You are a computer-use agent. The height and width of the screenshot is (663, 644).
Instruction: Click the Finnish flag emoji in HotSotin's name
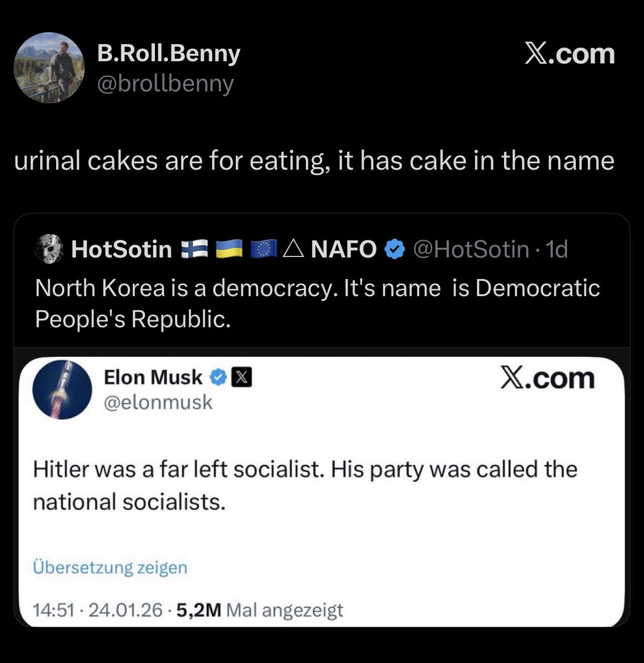[194, 249]
